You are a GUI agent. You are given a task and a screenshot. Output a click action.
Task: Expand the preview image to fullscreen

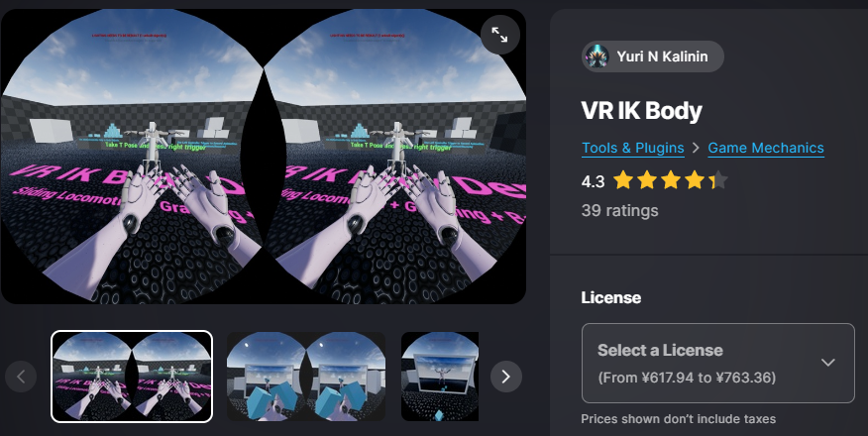coord(499,35)
